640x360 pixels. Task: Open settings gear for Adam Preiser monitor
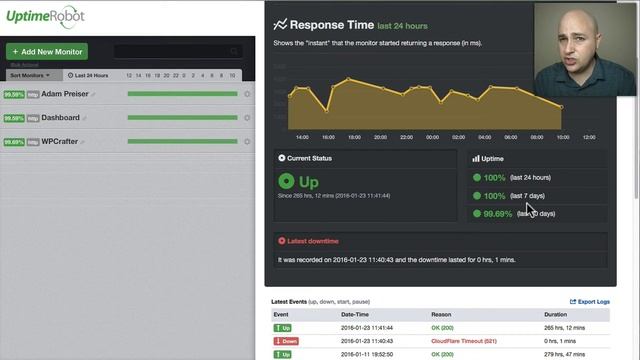(x=247, y=94)
